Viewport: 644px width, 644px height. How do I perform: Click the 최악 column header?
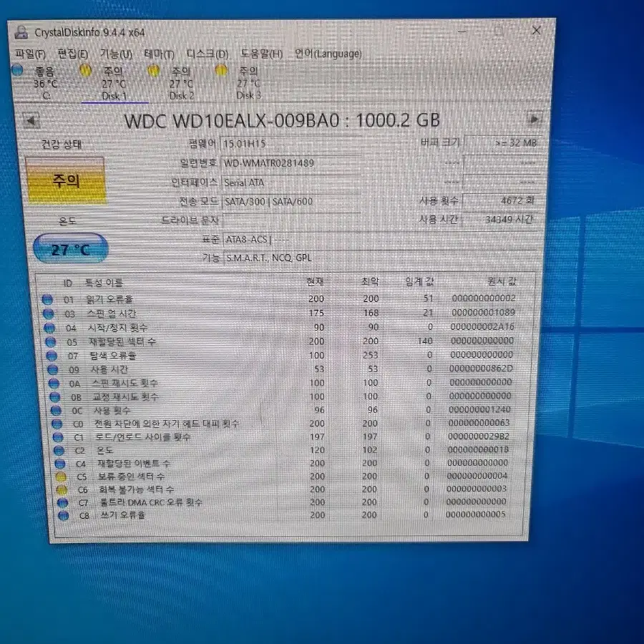pyautogui.click(x=370, y=281)
